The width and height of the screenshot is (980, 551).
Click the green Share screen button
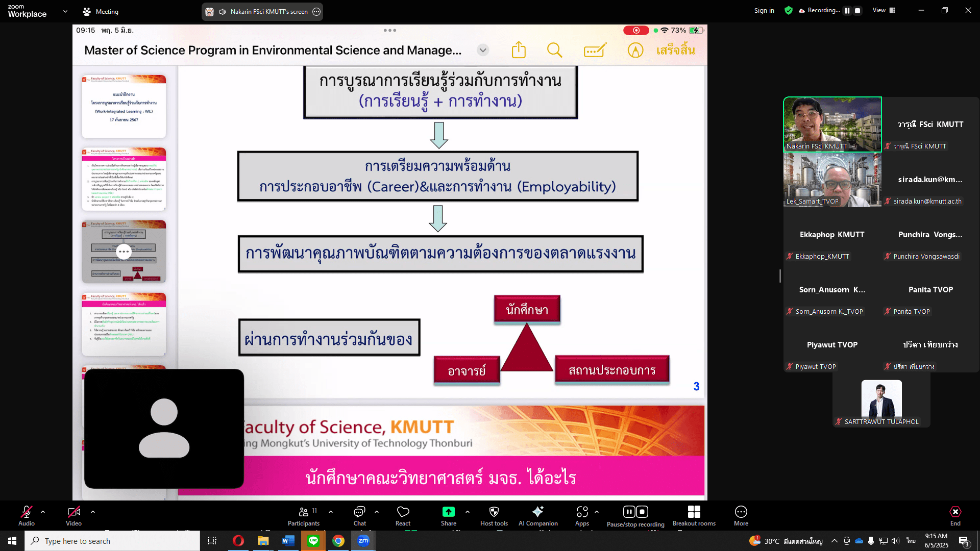pyautogui.click(x=449, y=515)
